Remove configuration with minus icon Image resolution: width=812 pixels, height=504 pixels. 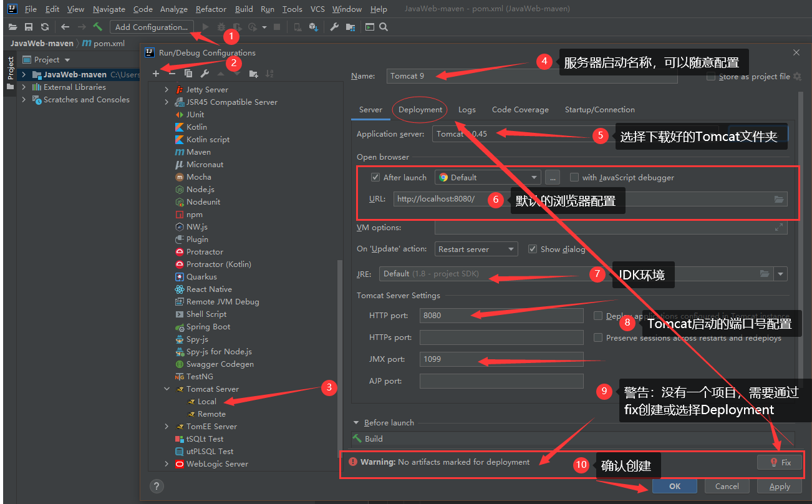(172, 74)
